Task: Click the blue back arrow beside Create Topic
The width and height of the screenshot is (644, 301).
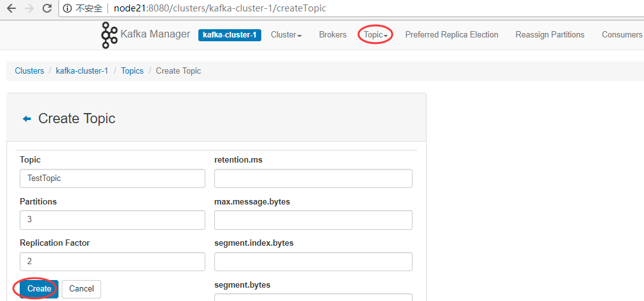Action: 27,119
